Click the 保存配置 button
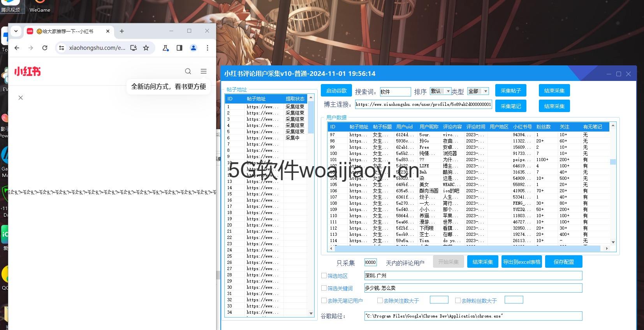The height and width of the screenshot is (330, 644). (x=564, y=262)
